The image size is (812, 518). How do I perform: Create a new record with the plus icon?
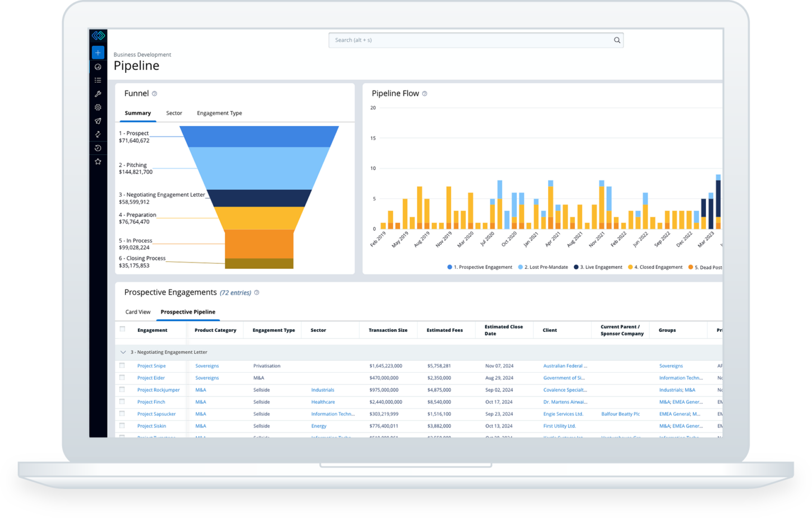tap(98, 52)
